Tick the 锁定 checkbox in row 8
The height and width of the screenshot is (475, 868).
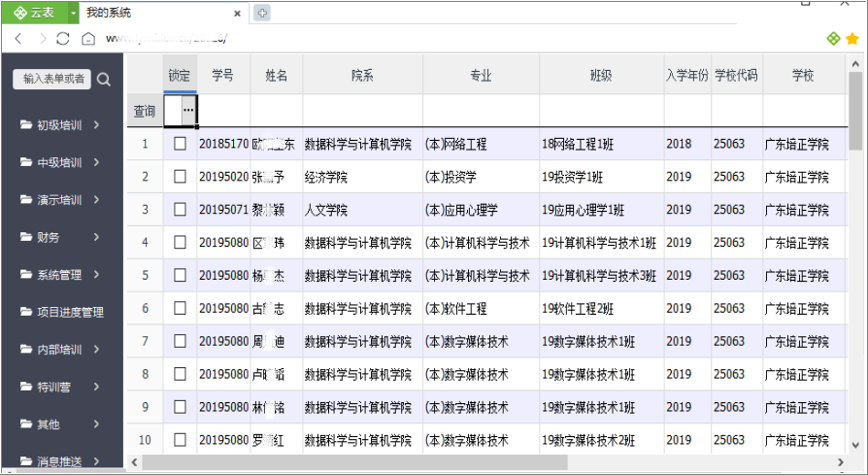point(180,374)
